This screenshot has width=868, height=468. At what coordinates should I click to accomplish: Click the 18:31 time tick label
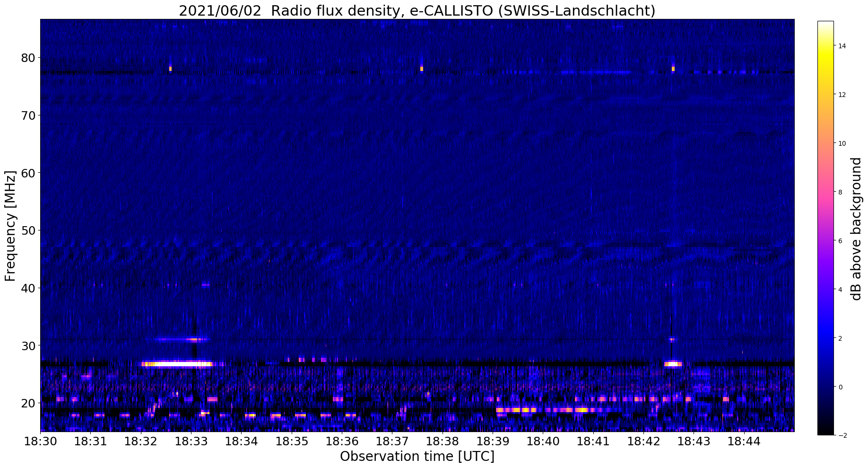[90, 442]
